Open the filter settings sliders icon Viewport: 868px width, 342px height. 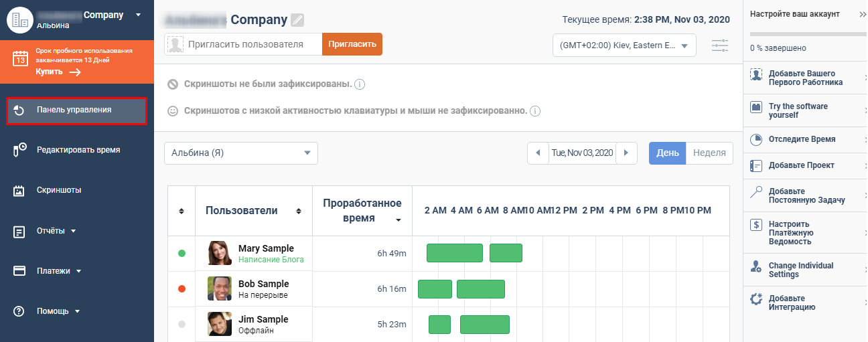[x=720, y=46]
